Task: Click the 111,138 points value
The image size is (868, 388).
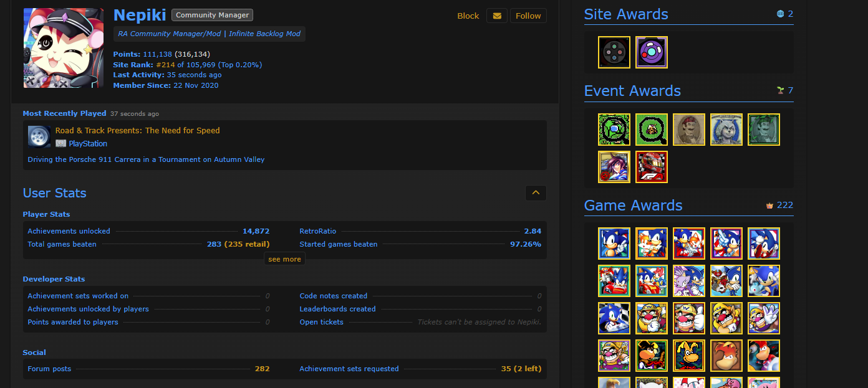Action: click(157, 54)
